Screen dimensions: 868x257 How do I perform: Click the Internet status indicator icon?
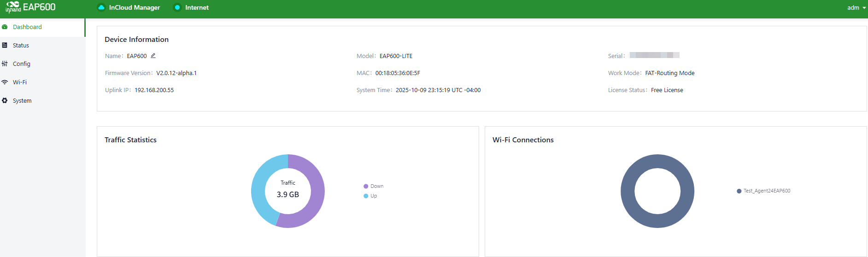click(x=177, y=7)
